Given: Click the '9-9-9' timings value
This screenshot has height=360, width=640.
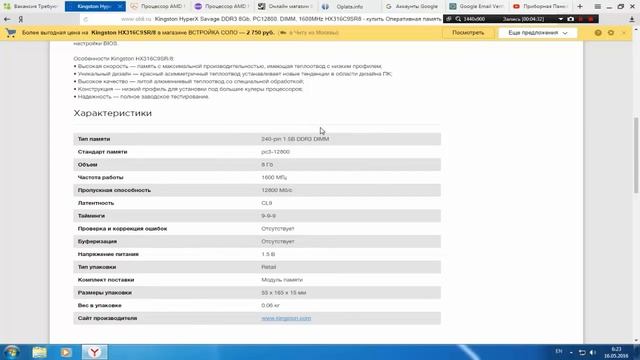Looking at the screenshot, I should (269, 216).
